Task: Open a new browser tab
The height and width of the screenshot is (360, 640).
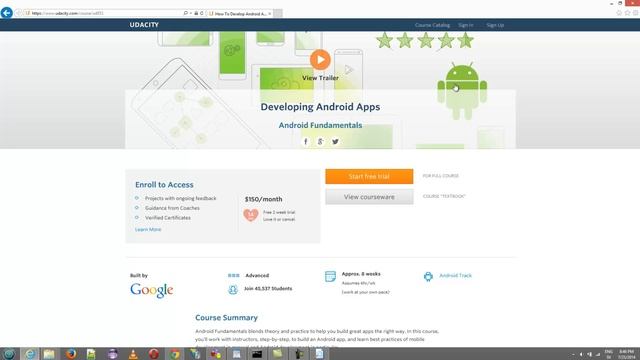Action: [x=278, y=13]
